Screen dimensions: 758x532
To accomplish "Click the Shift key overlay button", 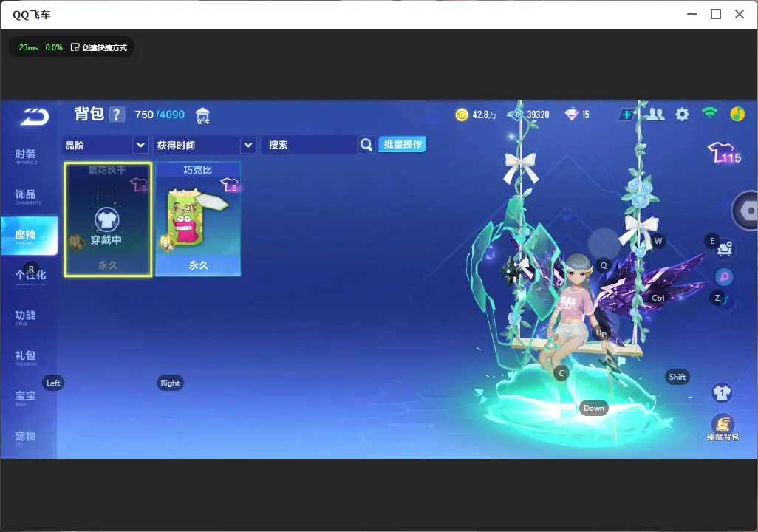I will [x=677, y=377].
